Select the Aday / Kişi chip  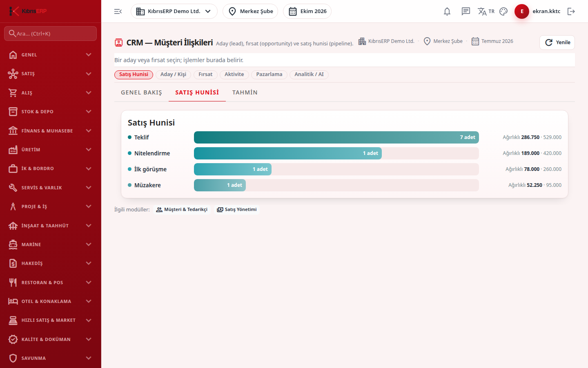pos(173,74)
